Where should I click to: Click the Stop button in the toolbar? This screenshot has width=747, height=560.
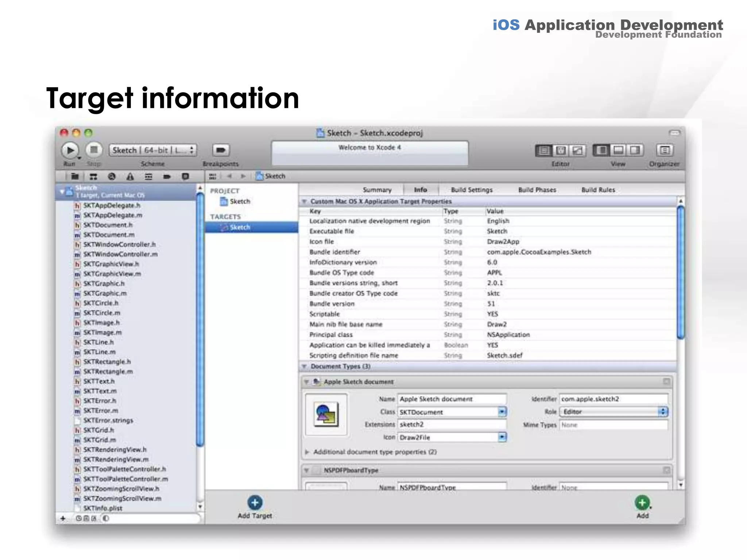pyautogui.click(x=94, y=150)
